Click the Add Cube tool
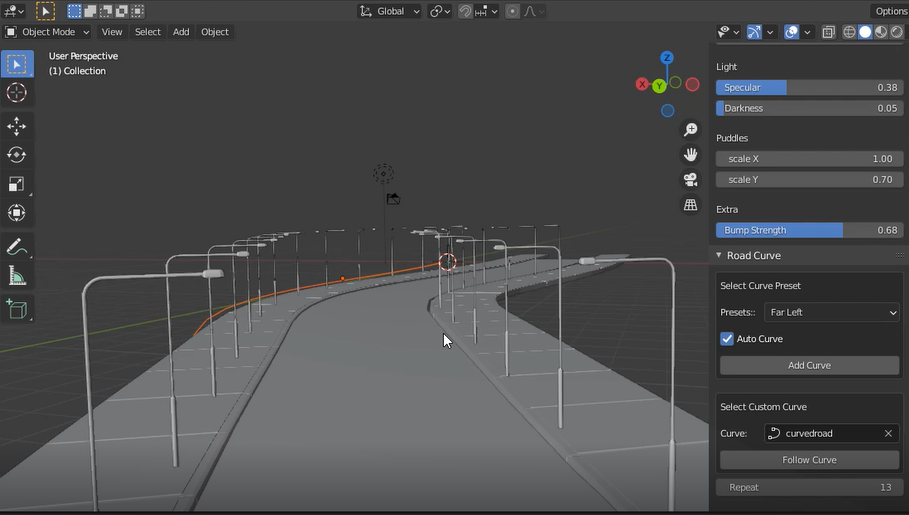The image size is (909, 515). coord(16,309)
